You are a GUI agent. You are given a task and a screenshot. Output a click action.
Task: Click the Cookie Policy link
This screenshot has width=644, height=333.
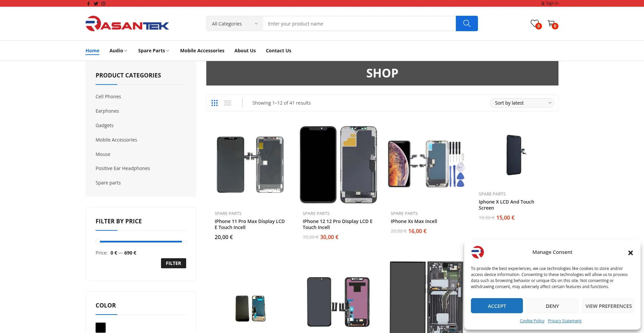coord(532,321)
